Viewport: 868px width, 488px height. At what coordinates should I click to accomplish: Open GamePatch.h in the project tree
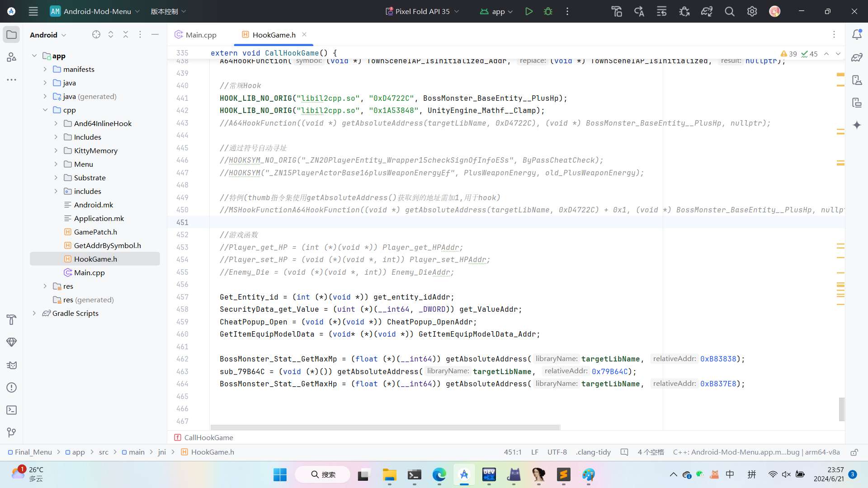click(x=95, y=232)
